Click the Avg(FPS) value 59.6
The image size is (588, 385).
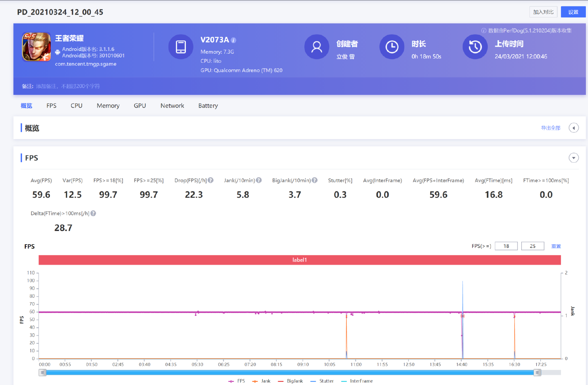click(x=41, y=195)
